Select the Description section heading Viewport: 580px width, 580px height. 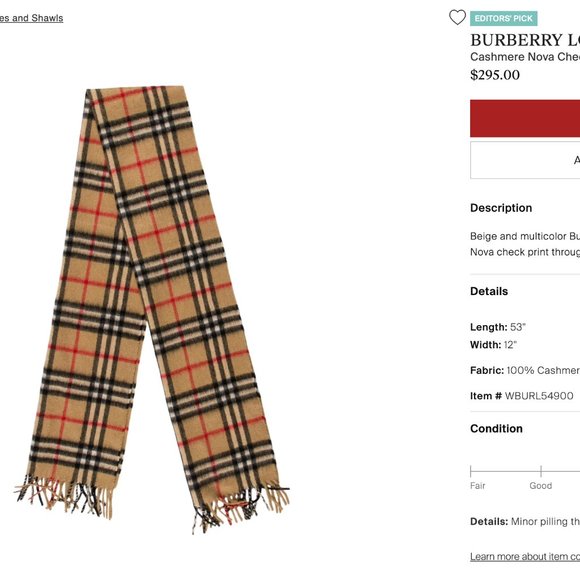(501, 208)
